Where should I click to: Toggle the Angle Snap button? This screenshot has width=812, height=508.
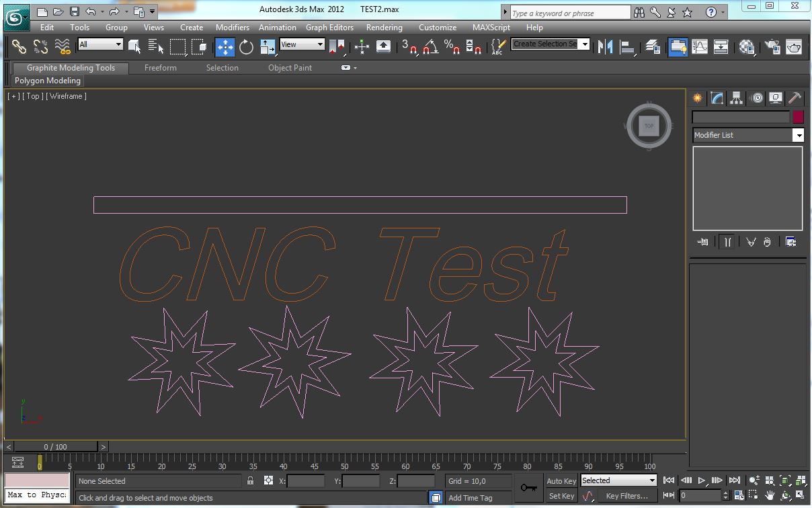point(430,46)
